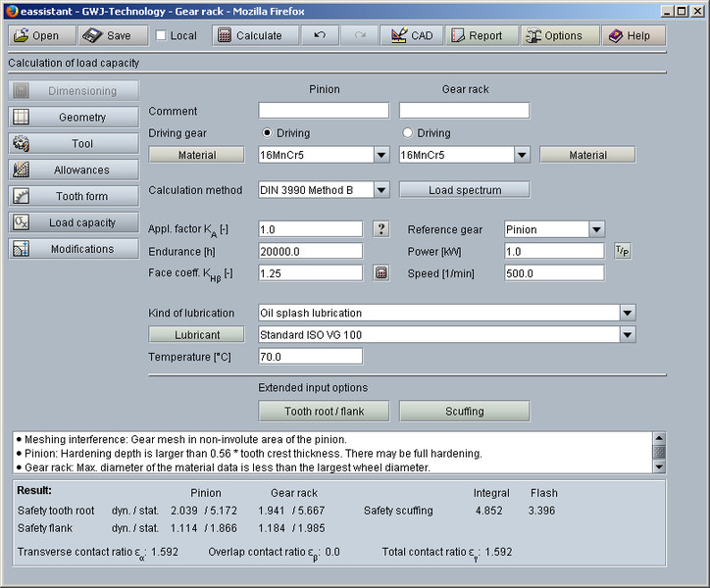Screen dimensions: 710x588
Task: Click the Open file toolbar button
Action: [41, 35]
